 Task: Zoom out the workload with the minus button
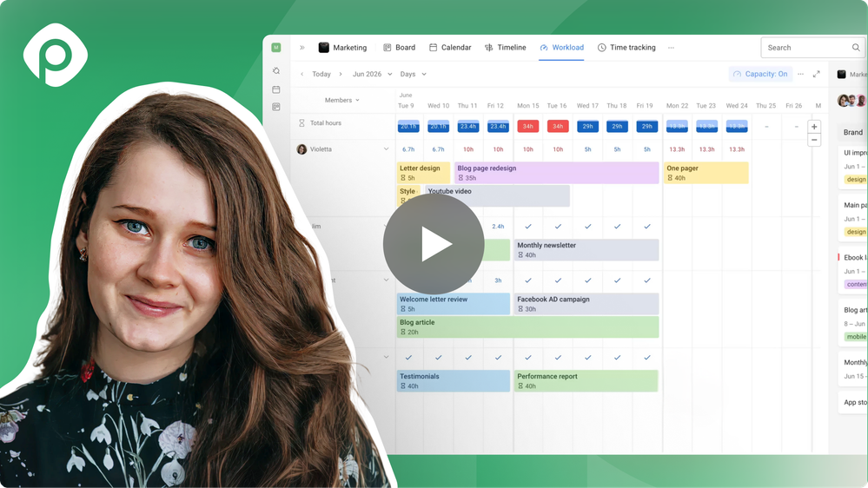pos(814,140)
